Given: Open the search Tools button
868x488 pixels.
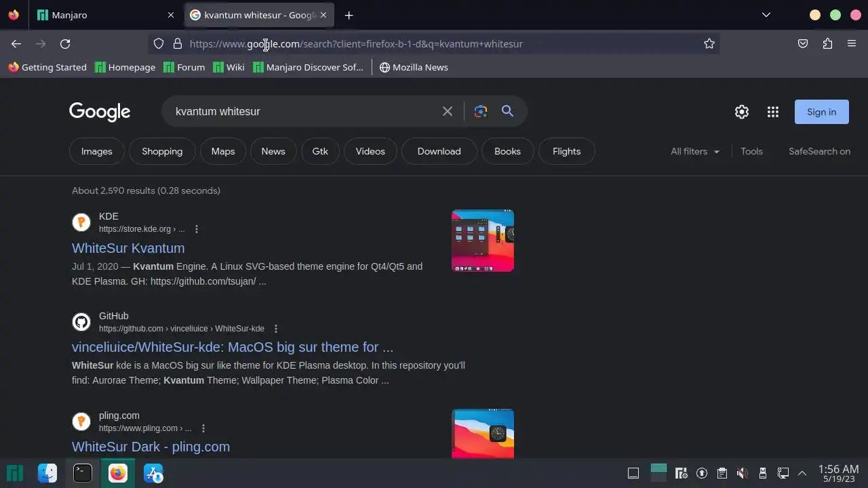Looking at the screenshot, I should pyautogui.click(x=751, y=151).
